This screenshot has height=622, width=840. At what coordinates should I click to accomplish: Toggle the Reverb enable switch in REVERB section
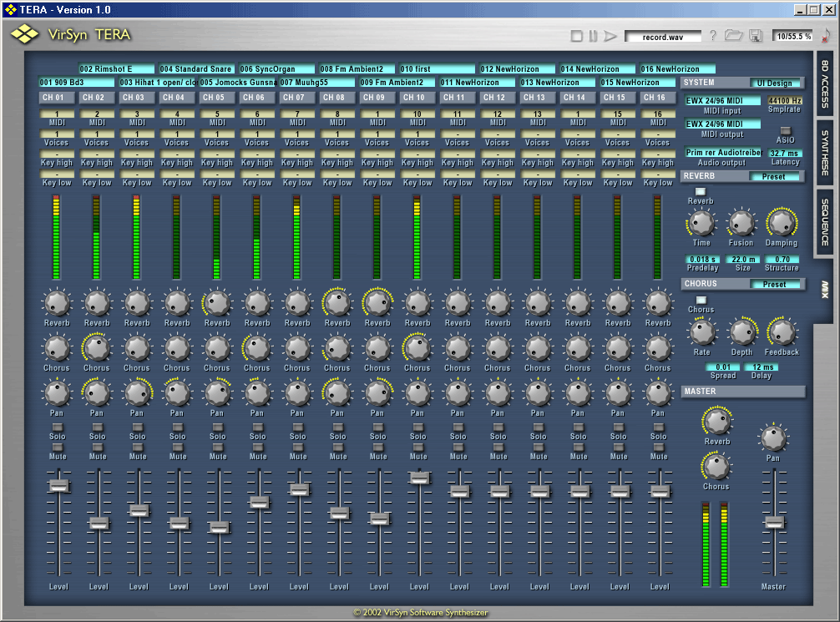701,191
